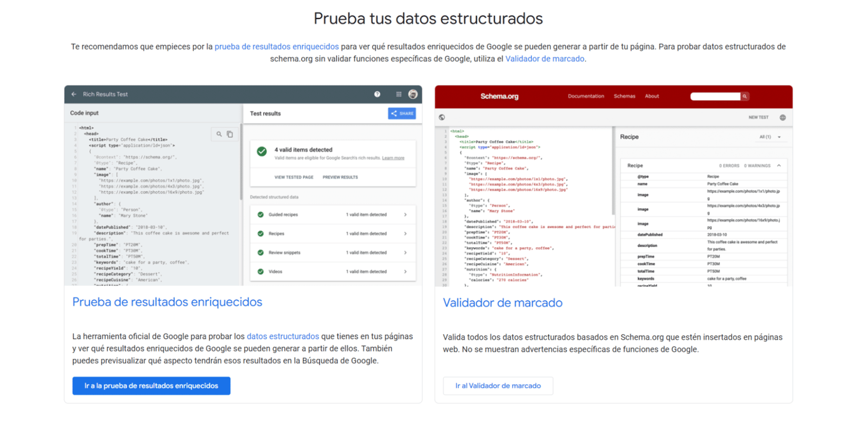Click the Schema.org search input field
The image size is (868, 423).
pyautogui.click(x=715, y=97)
